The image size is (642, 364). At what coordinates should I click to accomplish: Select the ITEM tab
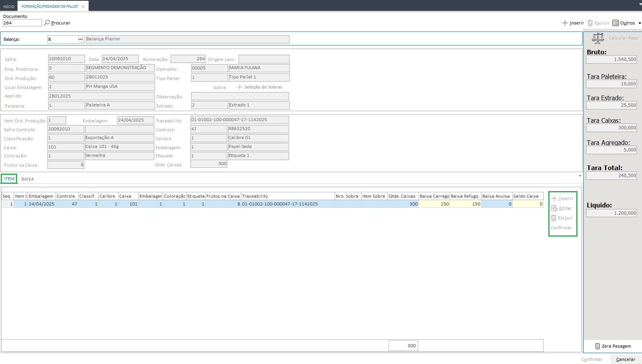[x=9, y=179]
